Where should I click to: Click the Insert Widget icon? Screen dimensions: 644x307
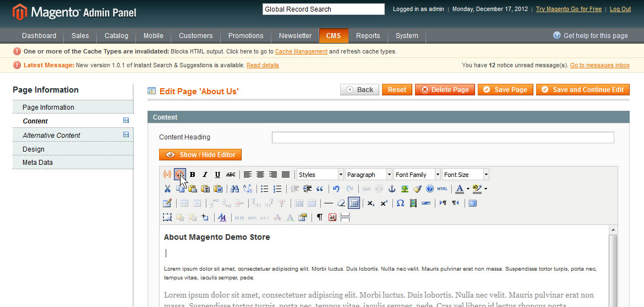[179, 175]
